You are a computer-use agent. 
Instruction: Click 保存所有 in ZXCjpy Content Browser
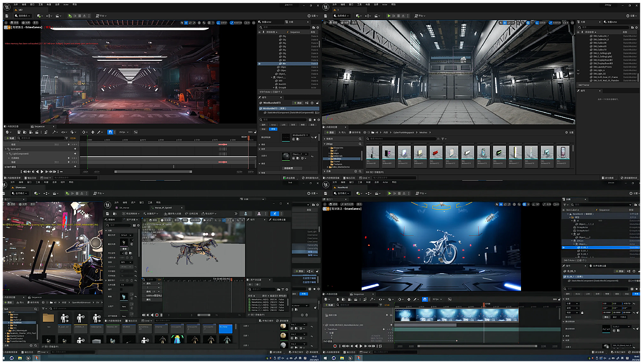tap(356, 133)
